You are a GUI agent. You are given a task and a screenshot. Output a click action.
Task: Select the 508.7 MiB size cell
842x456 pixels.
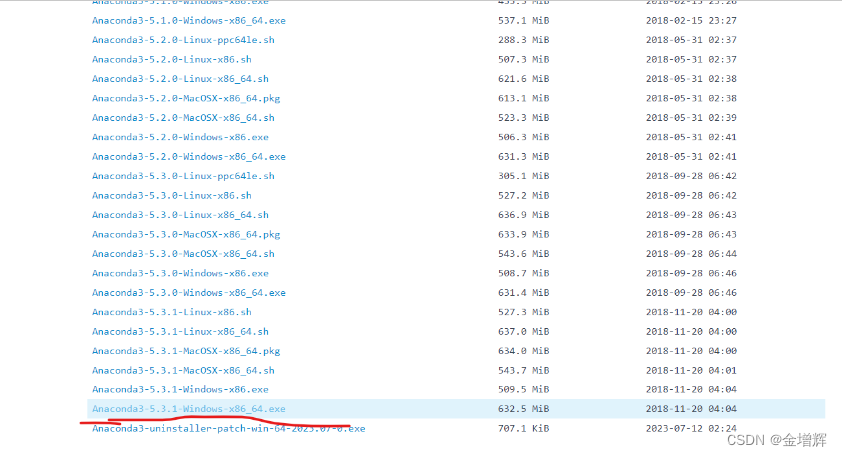[524, 273]
